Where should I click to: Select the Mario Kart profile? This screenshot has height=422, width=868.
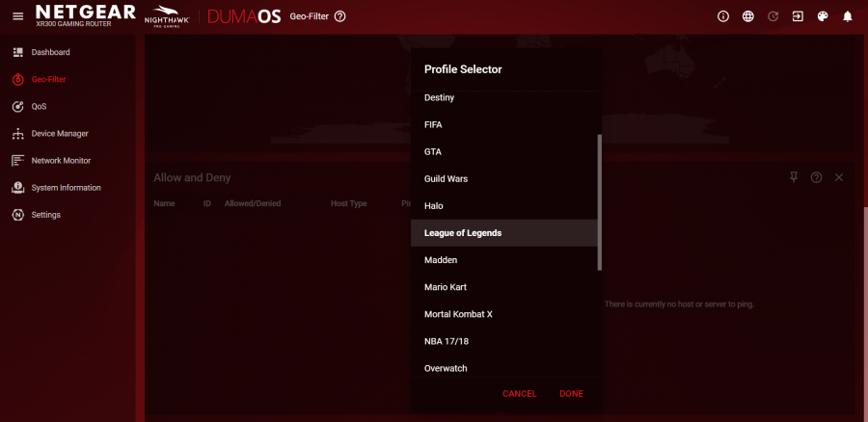[x=504, y=288]
